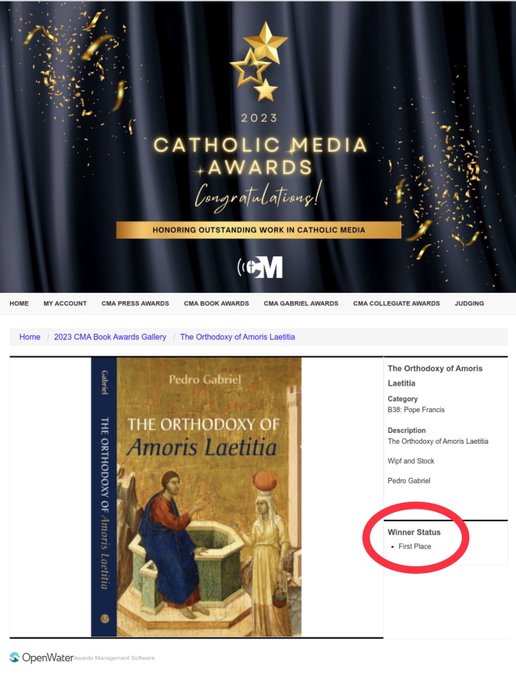
Task: Open 2023 CMA Book Awards Gallery breadcrumb
Action: click(110, 337)
